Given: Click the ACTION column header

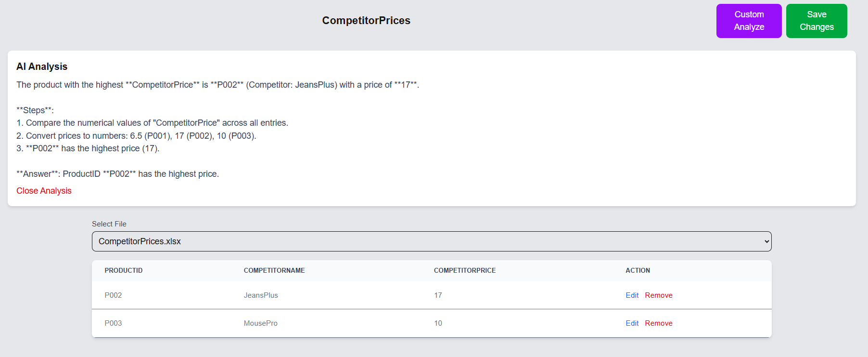Looking at the screenshot, I should (638, 271).
